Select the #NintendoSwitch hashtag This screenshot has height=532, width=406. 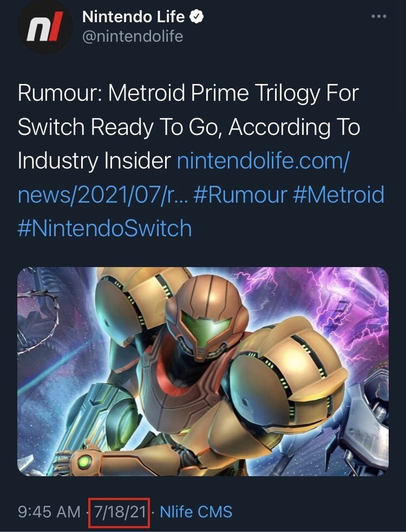point(104,228)
